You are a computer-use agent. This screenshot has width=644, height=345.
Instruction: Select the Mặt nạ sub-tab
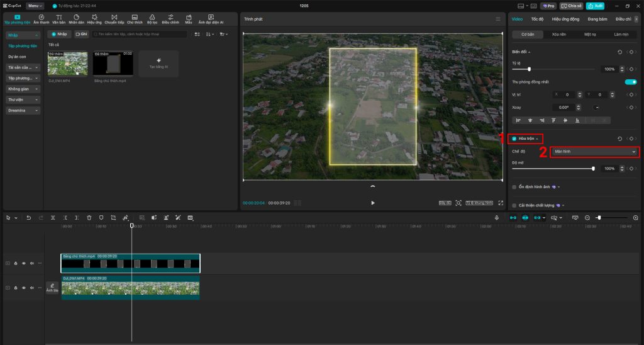(x=590, y=35)
